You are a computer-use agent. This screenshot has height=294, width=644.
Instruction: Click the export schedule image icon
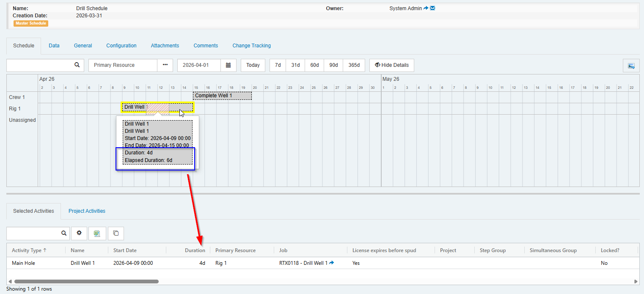[631, 66]
